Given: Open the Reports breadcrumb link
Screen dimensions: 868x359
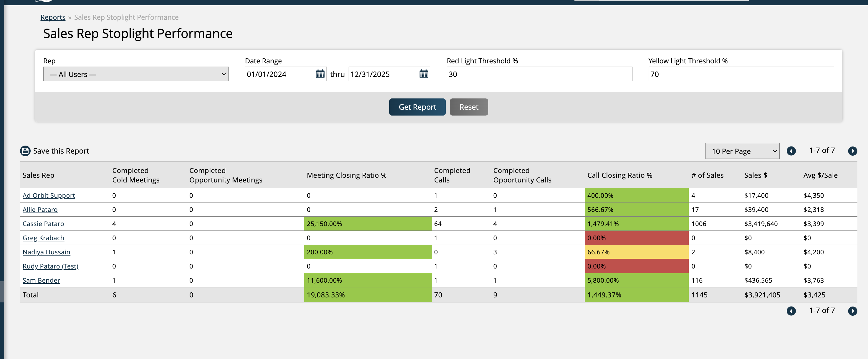Looking at the screenshot, I should click(53, 17).
